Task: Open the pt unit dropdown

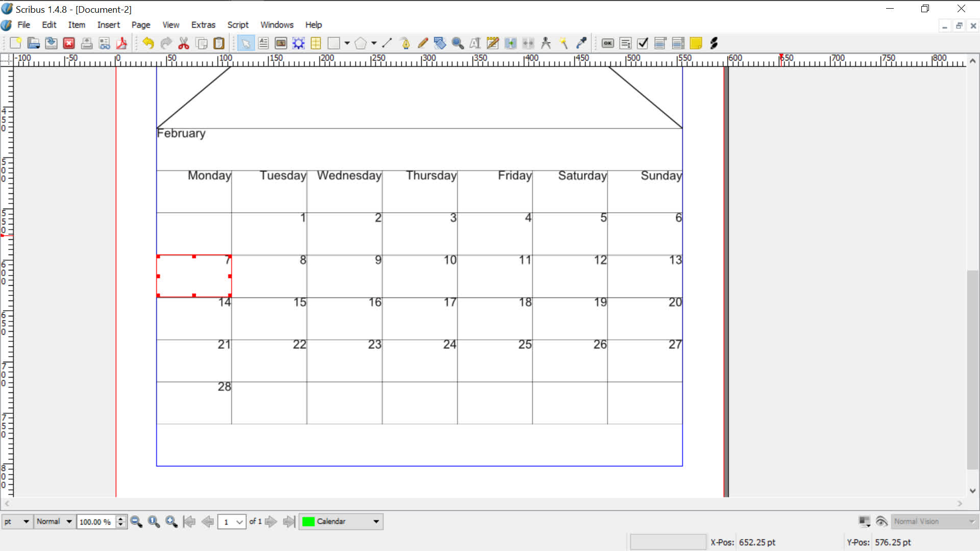Action: [x=26, y=521]
